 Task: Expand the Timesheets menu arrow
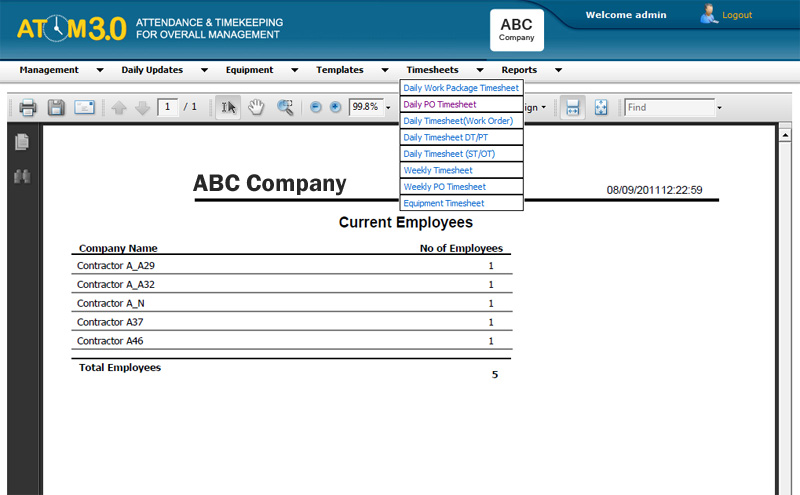click(480, 70)
